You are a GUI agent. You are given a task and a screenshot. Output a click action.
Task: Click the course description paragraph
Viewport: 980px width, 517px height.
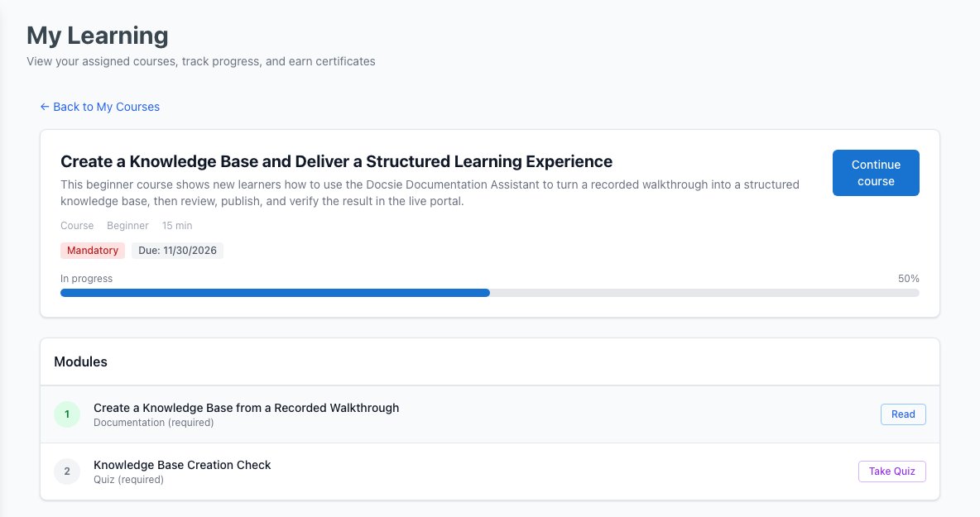point(430,193)
